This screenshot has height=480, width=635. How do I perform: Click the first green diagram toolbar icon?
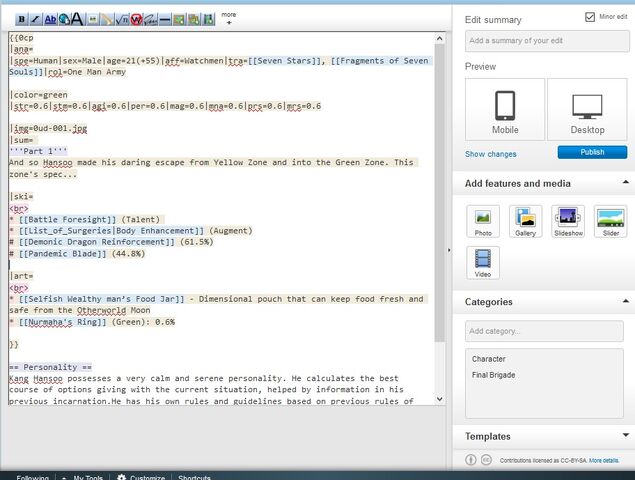(179, 19)
